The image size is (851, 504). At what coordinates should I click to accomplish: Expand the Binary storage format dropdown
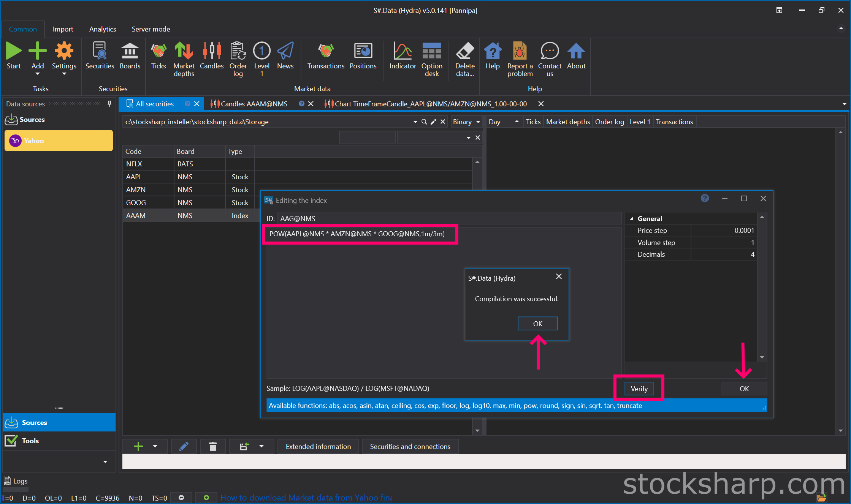tap(478, 122)
